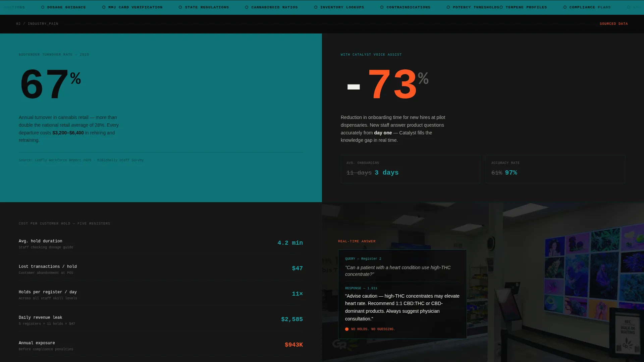Click the bold 'day one' text
644x362 pixels.
coord(383,133)
